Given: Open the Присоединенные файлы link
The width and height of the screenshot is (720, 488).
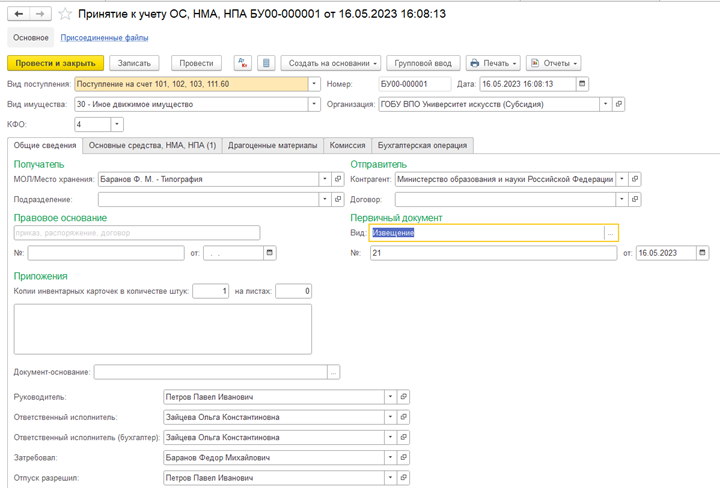Looking at the screenshot, I should click(x=104, y=38).
